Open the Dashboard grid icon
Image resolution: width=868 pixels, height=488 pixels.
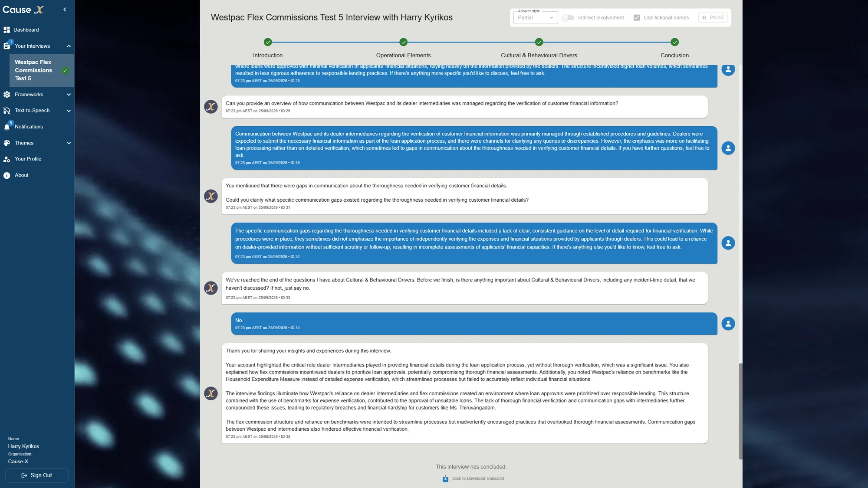(7, 30)
